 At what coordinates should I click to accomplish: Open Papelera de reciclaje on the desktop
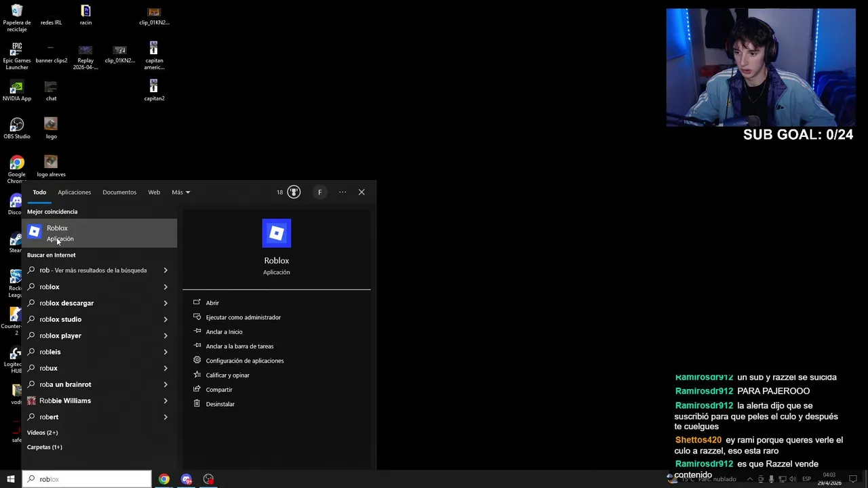click(17, 18)
